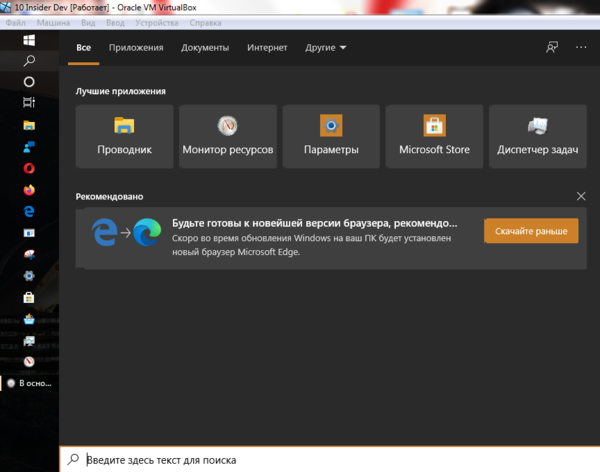The height and width of the screenshot is (472, 600).
Task: Open the feedback person icon in search panel
Action: 552,47
